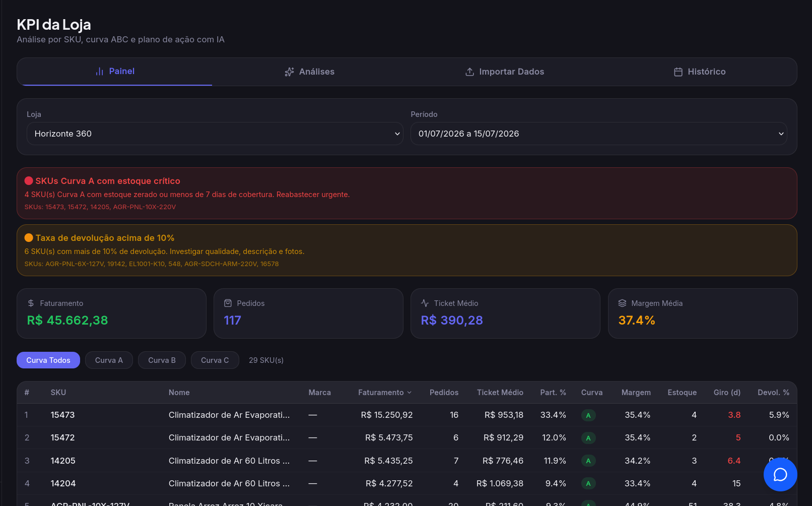Open the Análises tab

coord(309,72)
